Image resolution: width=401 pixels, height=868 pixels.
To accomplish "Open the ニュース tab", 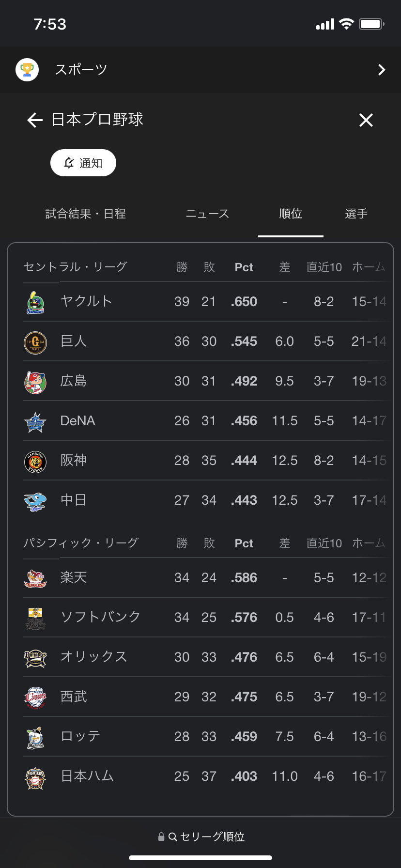I will [208, 214].
